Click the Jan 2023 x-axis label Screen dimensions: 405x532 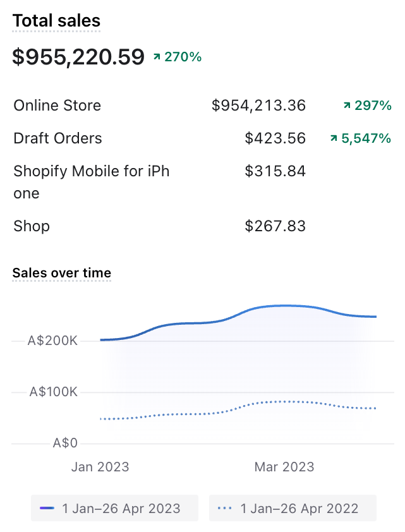(x=100, y=467)
